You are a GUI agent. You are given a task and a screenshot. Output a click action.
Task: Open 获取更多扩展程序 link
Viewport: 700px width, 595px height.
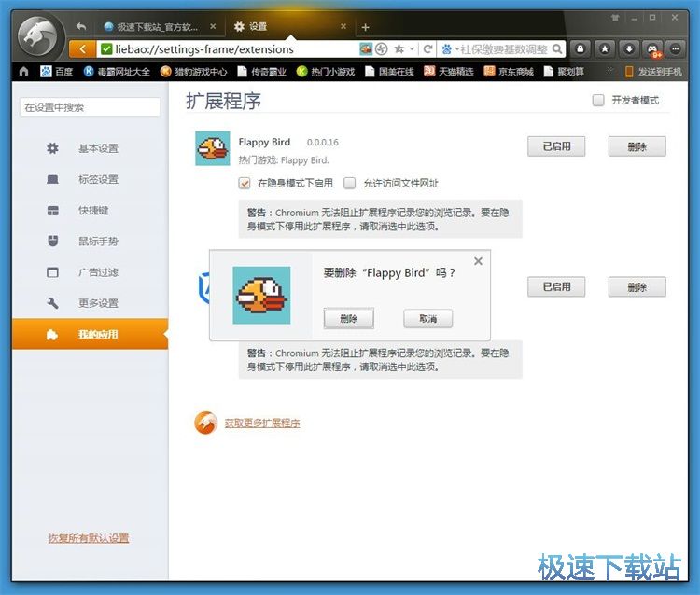(x=262, y=422)
